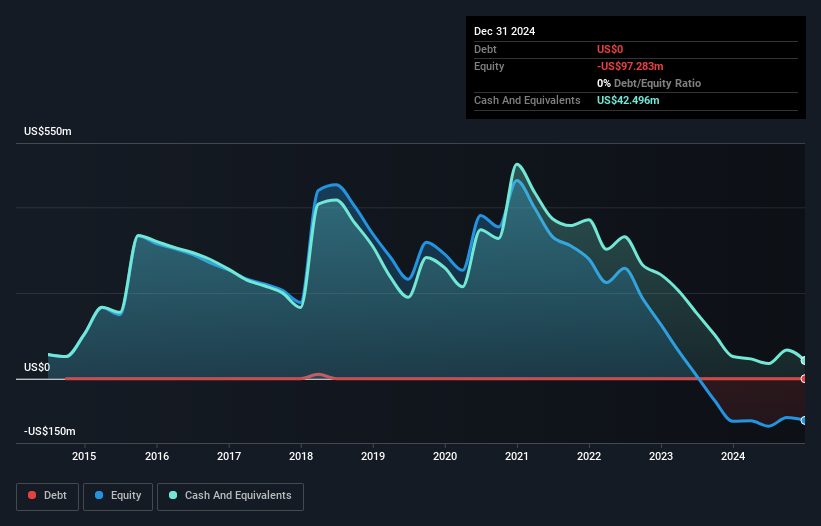Click the Dec 31 2024 tooltip date
This screenshot has width=821, height=526.
(x=504, y=31)
